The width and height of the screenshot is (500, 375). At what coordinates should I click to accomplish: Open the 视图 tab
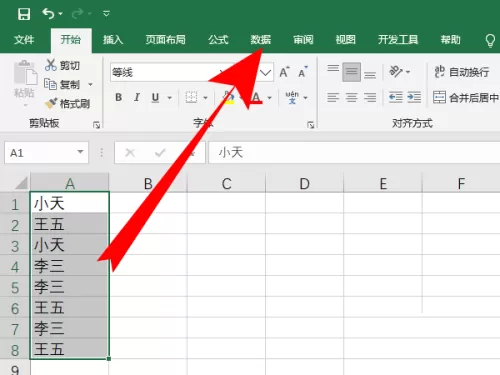pos(345,40)
